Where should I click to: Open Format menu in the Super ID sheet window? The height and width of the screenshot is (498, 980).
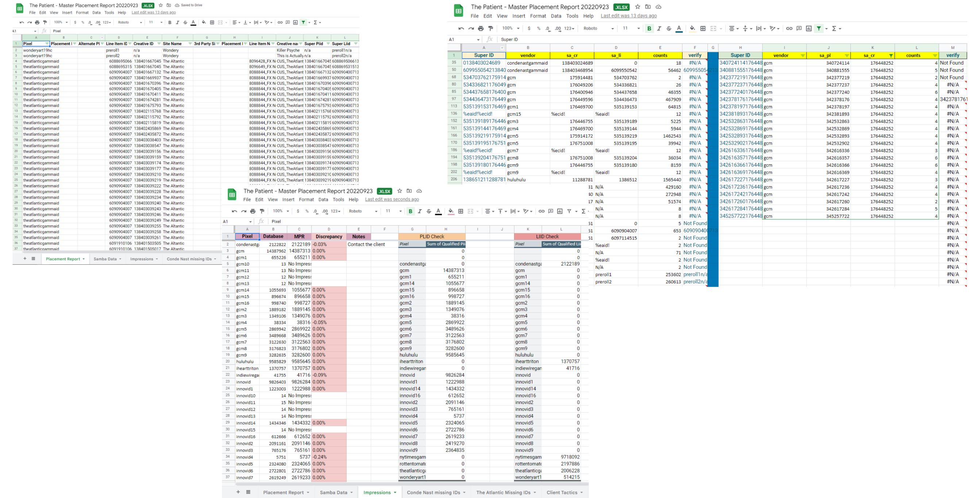pyautogui.click(x=538, y=16)
